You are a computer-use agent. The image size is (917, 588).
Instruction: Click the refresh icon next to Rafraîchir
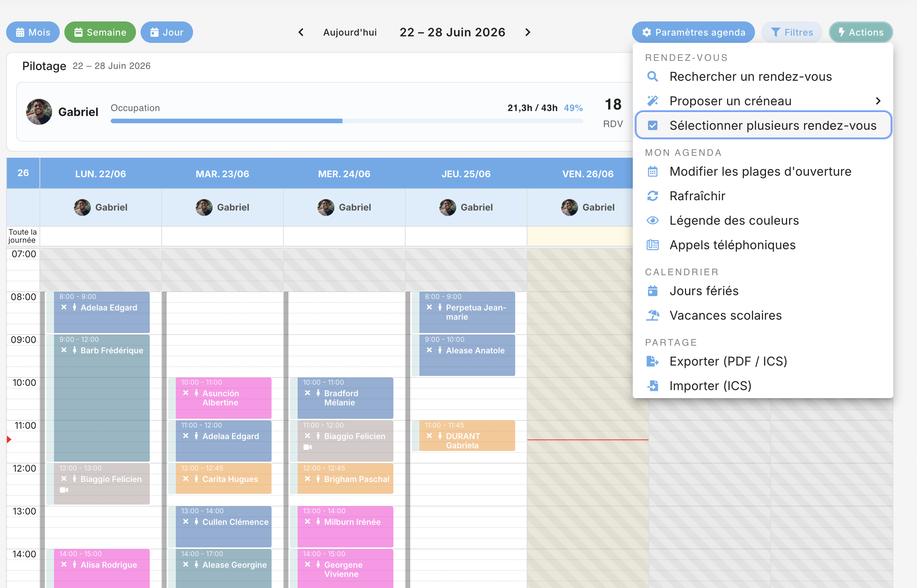pos(652,196)
